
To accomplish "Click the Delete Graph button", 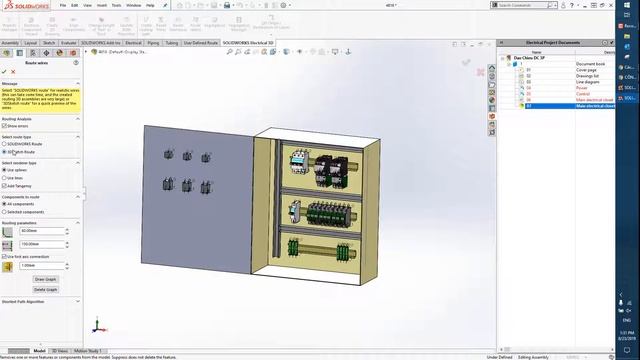I will click(45, 290).
